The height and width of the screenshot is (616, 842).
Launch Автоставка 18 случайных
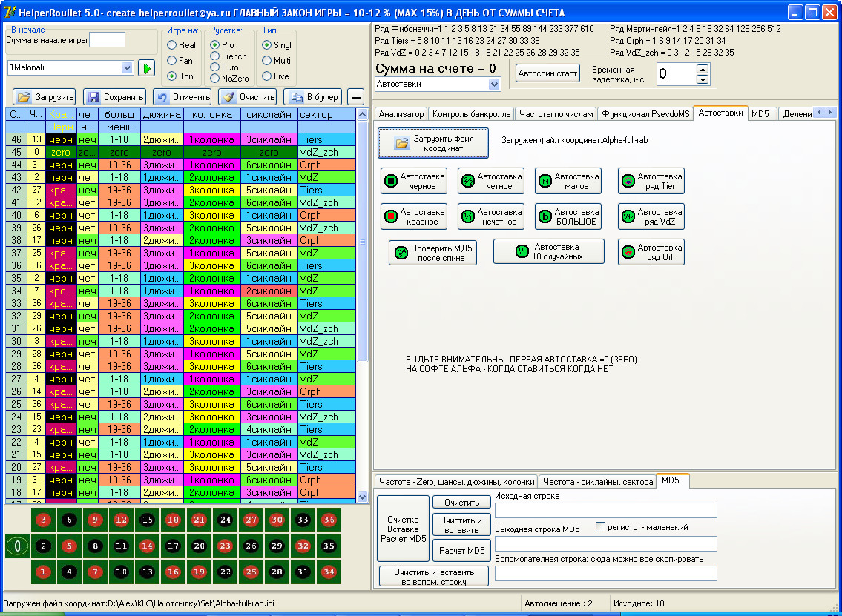(x=548, y=252)
